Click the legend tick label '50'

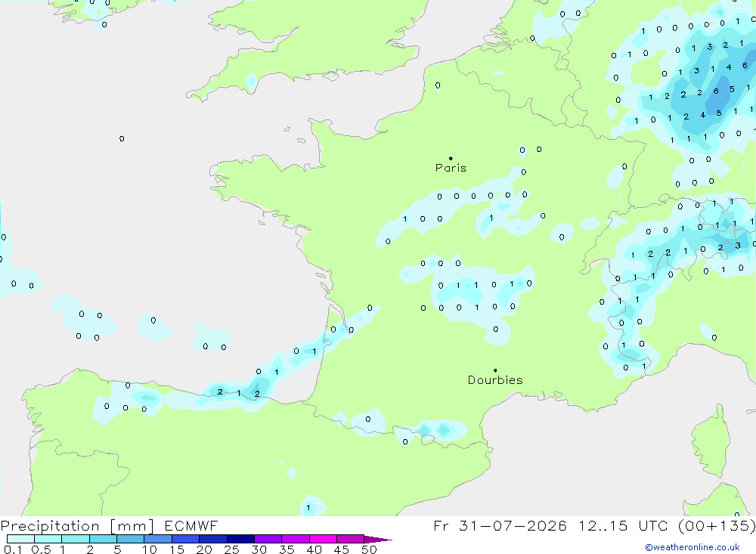[x=369, y=549]
